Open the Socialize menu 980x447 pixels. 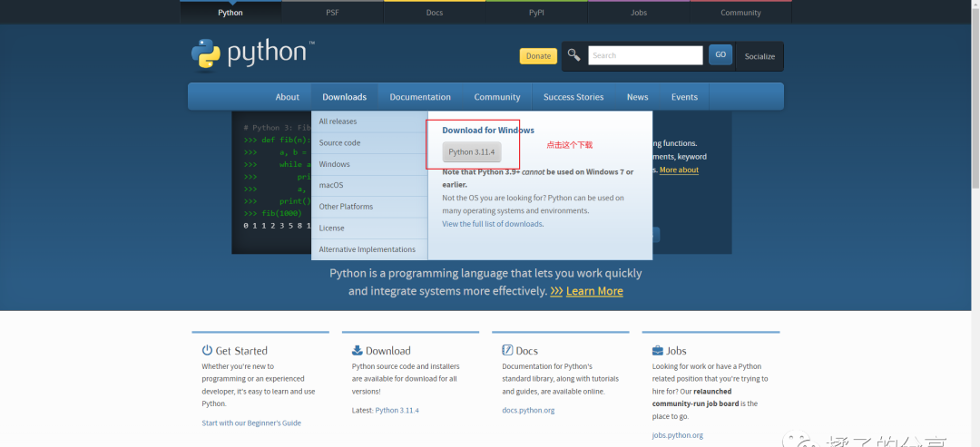[759, 56]
